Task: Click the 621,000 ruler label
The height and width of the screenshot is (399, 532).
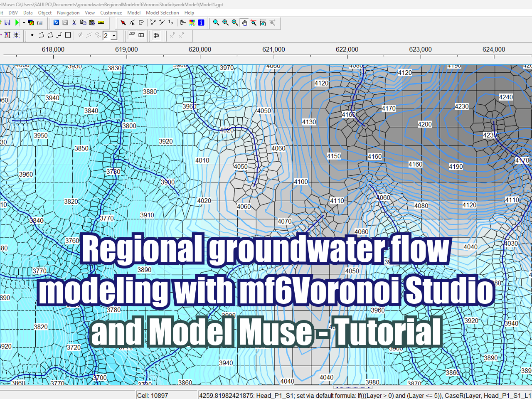Action: click(x=273, y=49)
